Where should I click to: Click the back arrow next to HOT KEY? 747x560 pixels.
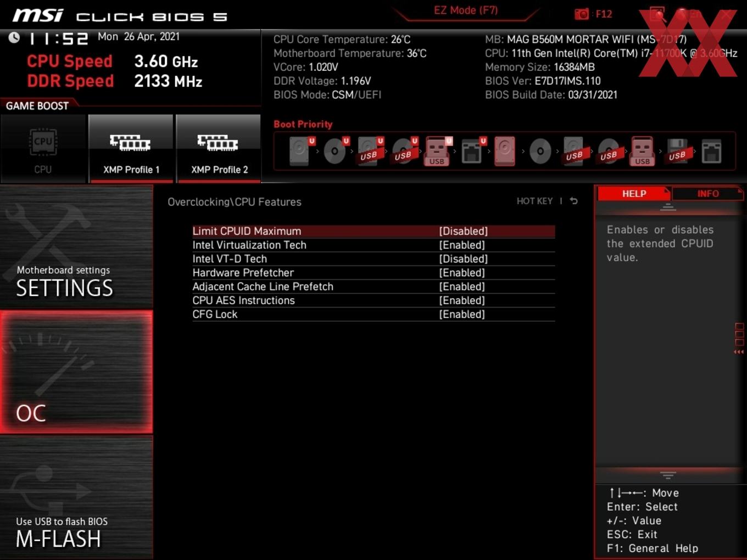[573, 201]
